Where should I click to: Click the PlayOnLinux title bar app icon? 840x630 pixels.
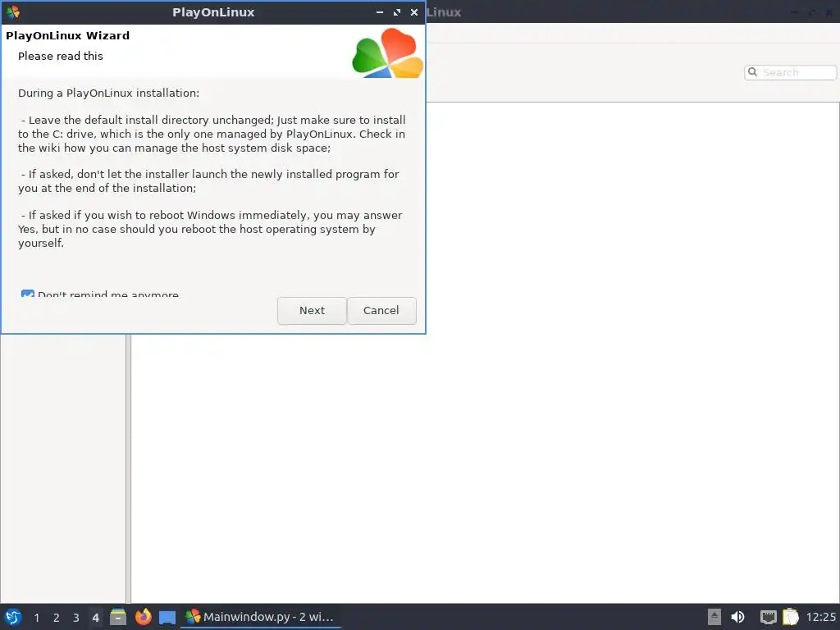(x=13, y=11)
